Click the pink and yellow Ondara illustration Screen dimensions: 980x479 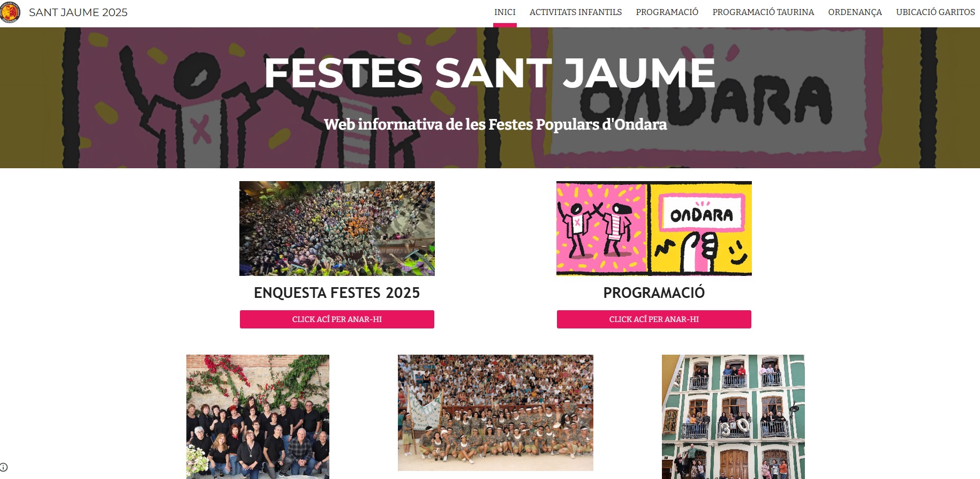click(654, 228)
